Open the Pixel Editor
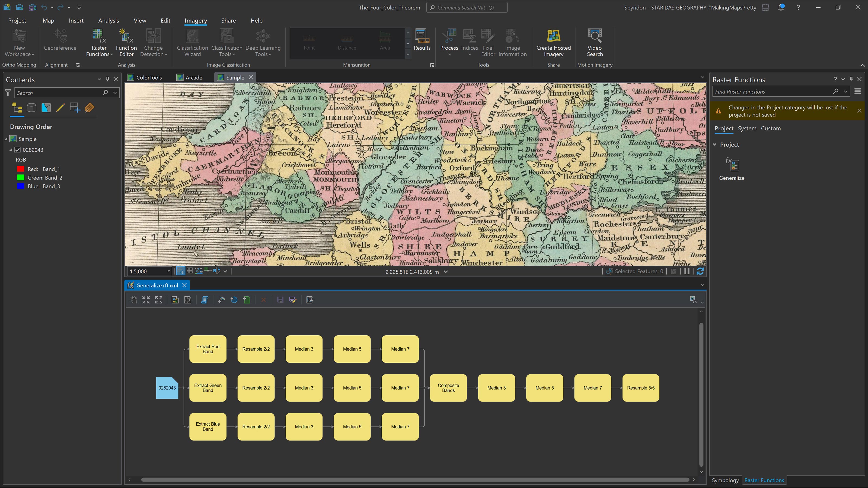 point(488,43)
